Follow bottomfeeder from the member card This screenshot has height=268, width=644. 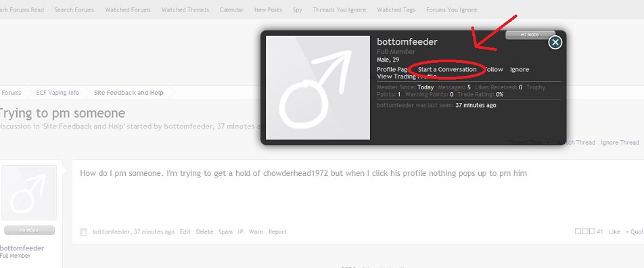(x=494, y=70)
